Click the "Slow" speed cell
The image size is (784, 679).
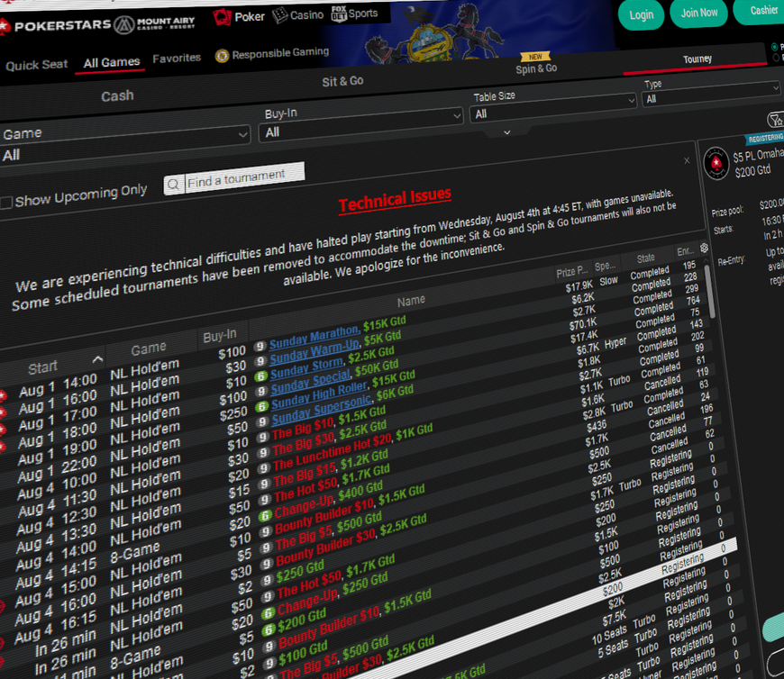coord(609,281)
